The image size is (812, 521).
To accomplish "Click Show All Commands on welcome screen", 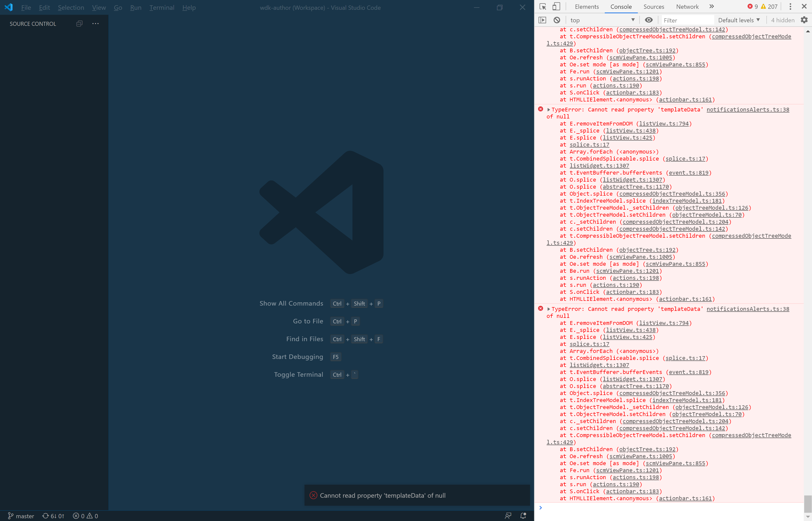I will point(291,304).
